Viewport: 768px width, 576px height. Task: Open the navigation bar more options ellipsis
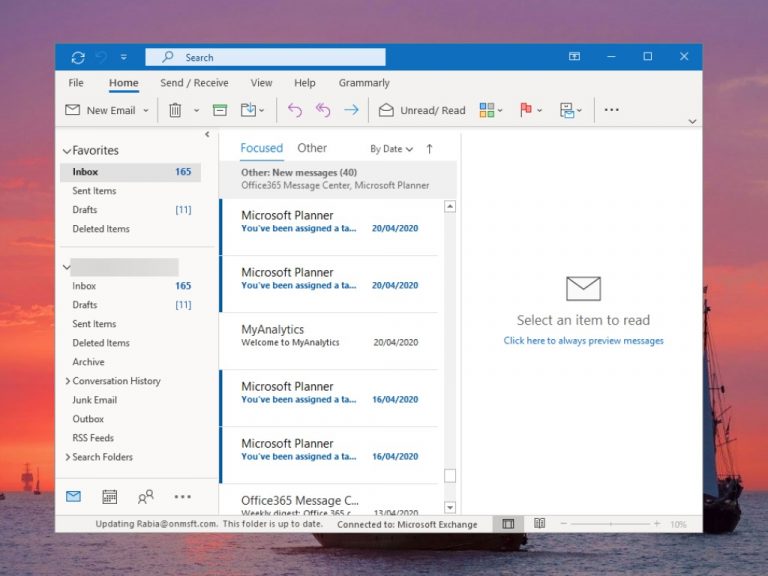click(x=183, y=497)
